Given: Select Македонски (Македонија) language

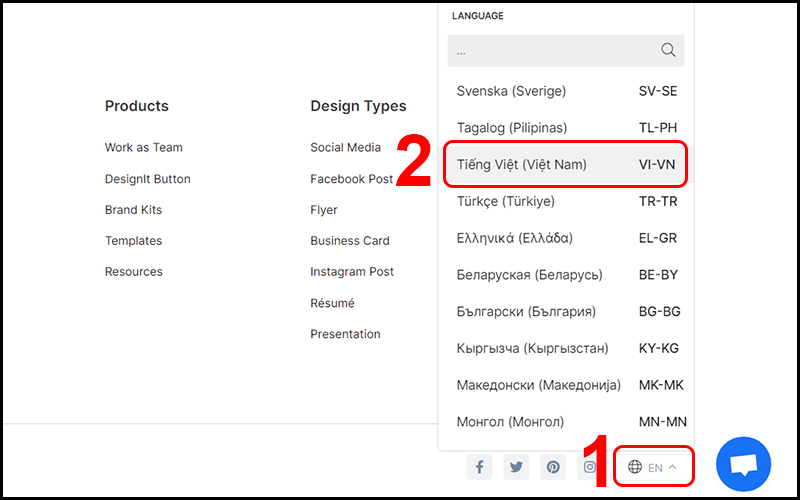Looking at the screenshot, I should tap(566, 385).
